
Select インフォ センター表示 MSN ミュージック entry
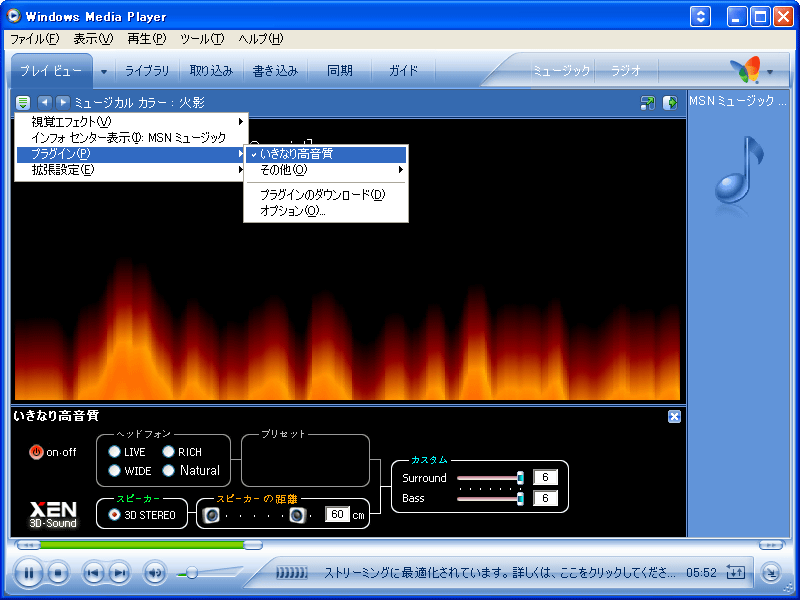click(131, 138)
